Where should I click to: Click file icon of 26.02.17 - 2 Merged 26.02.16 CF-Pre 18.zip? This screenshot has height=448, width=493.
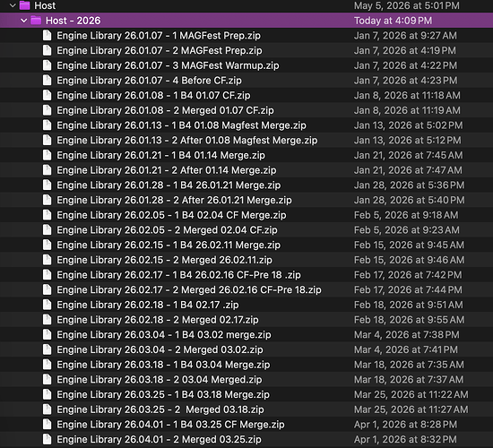click(x=48, y=289)
